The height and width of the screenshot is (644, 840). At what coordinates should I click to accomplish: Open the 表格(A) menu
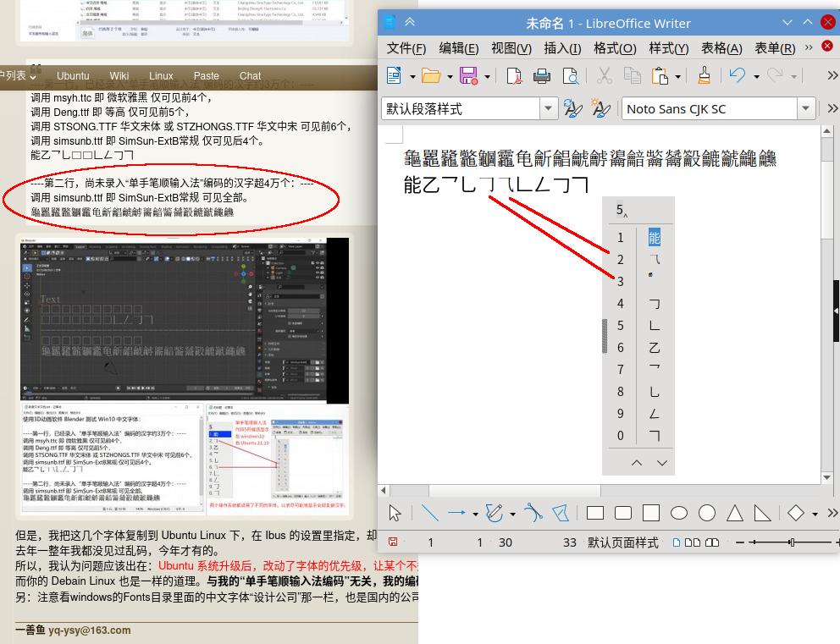(x=721, y=48)
